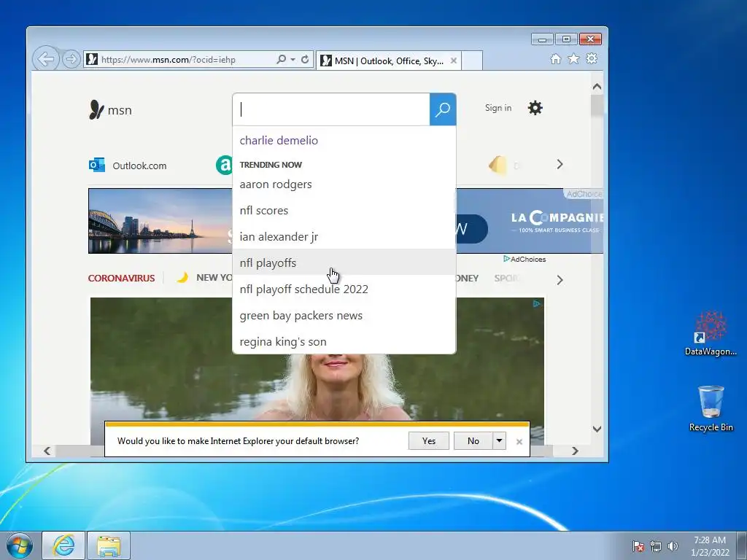Click the ad info icon on main image
The width and height of the screenshot is (747, 560).
(x=537, y=304)
